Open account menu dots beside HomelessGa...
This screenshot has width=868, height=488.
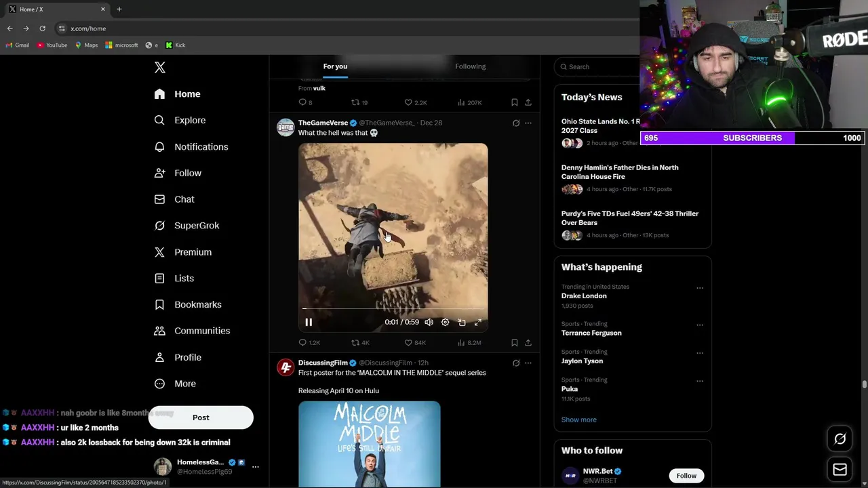pyautogui.click(x=256, y=467)
